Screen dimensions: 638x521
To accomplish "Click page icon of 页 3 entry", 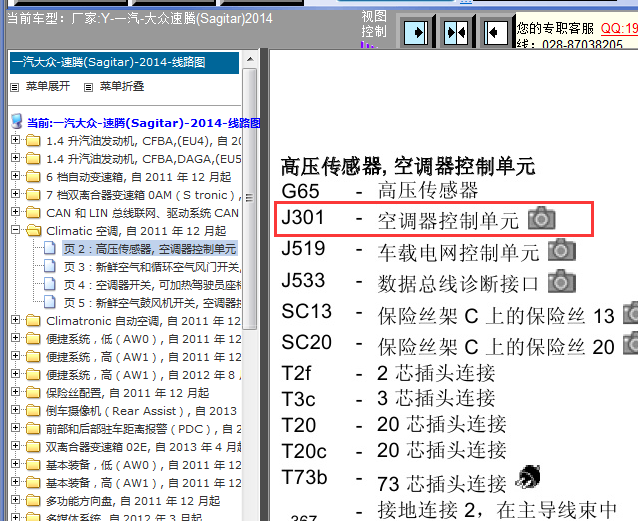I will tap(50, 266).
